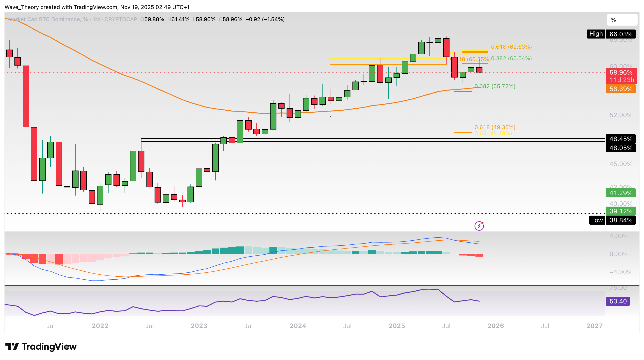644x360 pixels.
Task: Click the green 41.29% level tag
Action: (x=621, y=193)
